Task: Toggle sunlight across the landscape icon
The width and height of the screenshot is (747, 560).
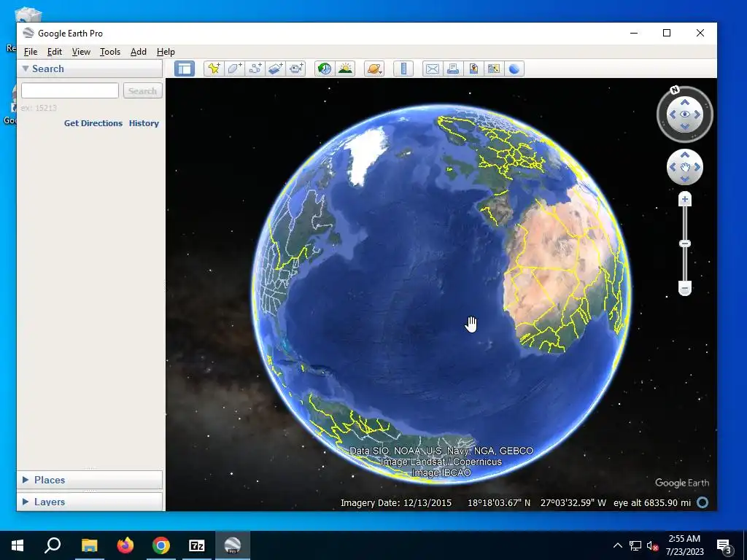Action: [345, 69]
